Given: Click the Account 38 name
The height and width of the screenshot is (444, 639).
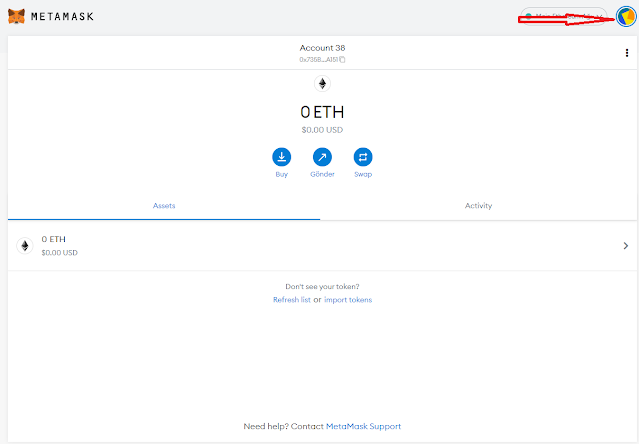Looking at the screenshot, I should pyautogui.click(x=322, y=48).
